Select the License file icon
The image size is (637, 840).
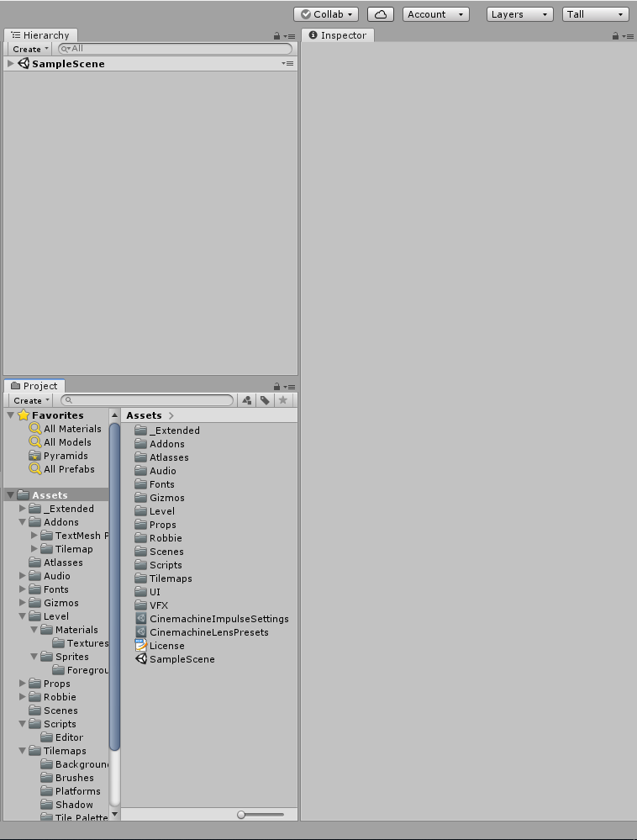tap(141, 645)
